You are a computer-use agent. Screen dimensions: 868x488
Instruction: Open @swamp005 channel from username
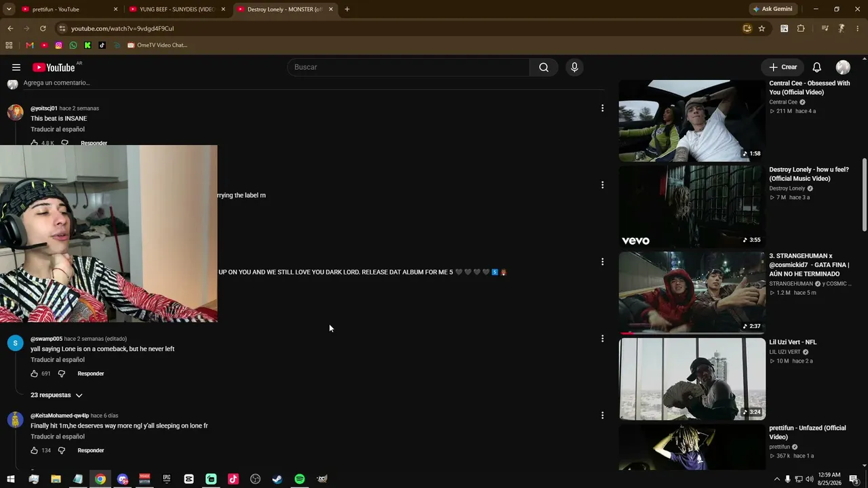point(46,339)
